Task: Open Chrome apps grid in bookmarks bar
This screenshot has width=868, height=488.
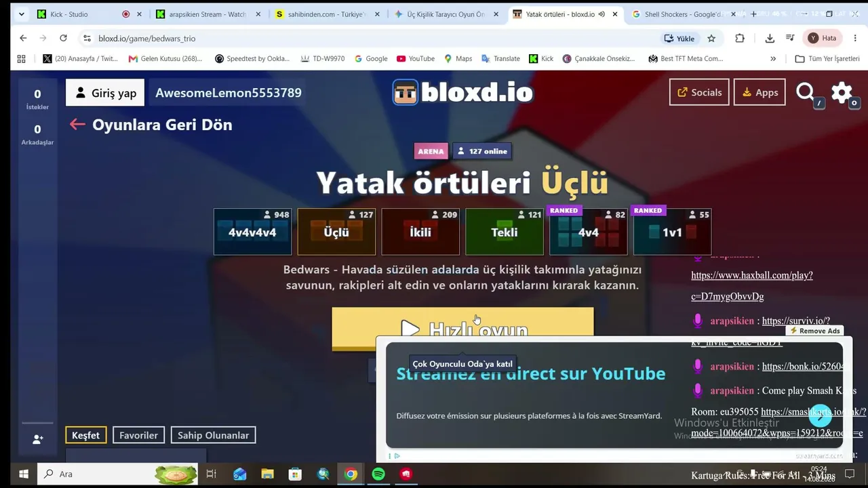Action: 21,59
